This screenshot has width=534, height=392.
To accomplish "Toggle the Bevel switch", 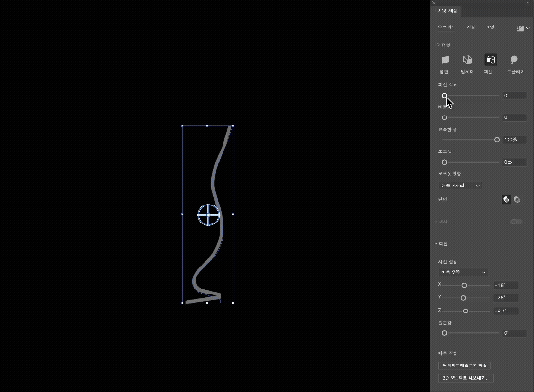I will [x=516, y=222].
